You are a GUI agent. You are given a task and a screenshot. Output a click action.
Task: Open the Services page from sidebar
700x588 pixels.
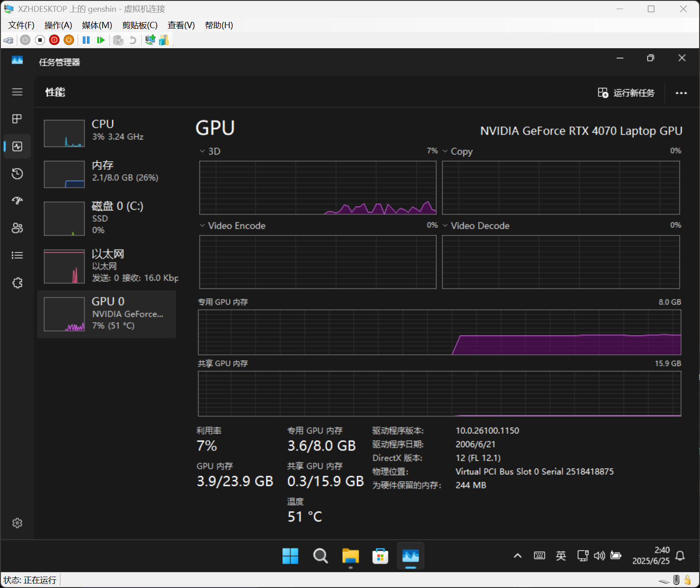pos(17,283)
